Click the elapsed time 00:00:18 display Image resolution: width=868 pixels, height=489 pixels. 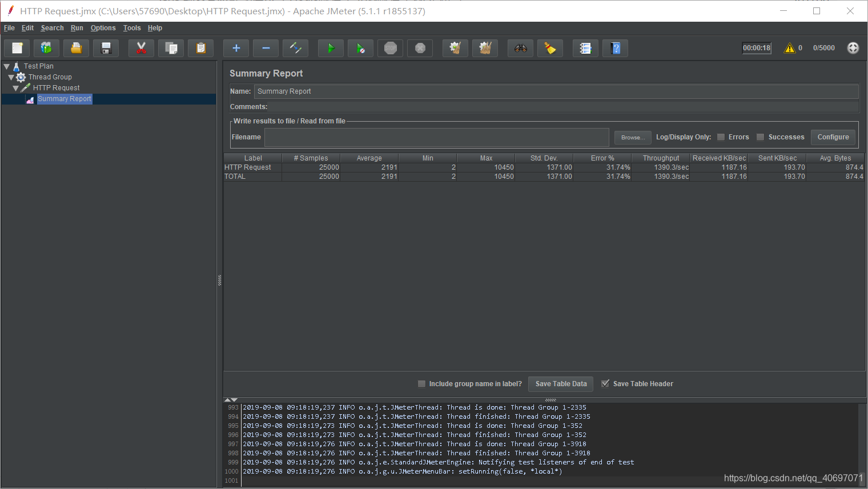[757, 48]
